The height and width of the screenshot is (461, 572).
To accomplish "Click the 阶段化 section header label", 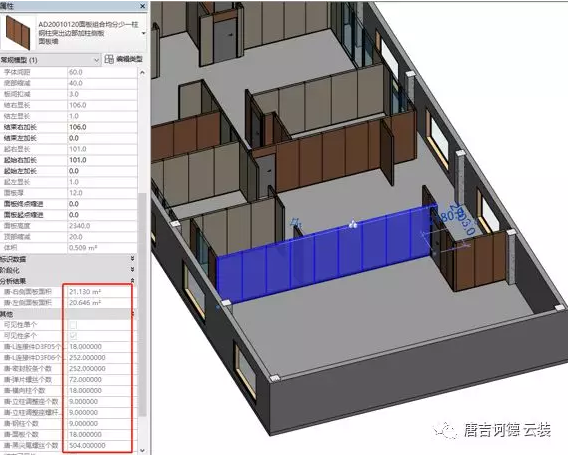I will (x=10, y=270).
